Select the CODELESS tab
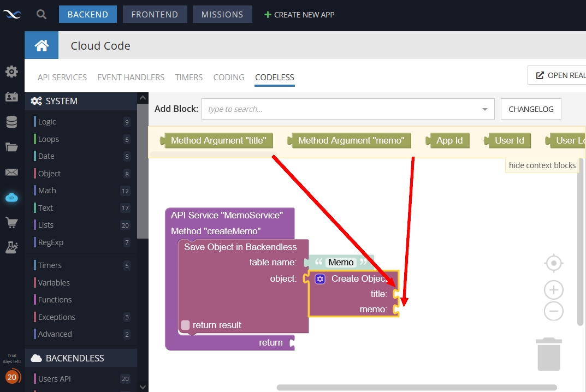 [x=275, y=78]
